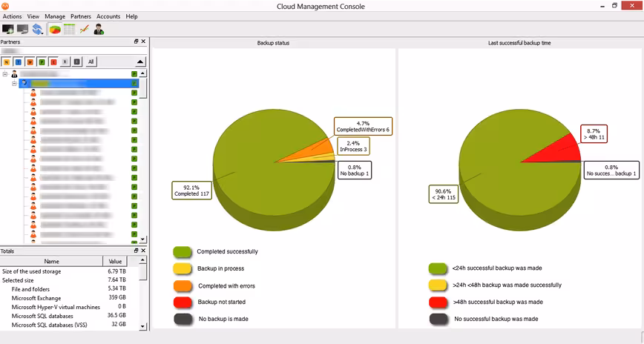The image size is (644, 344).
Task: Toggle the green P status filter
Action: [42, 62]
